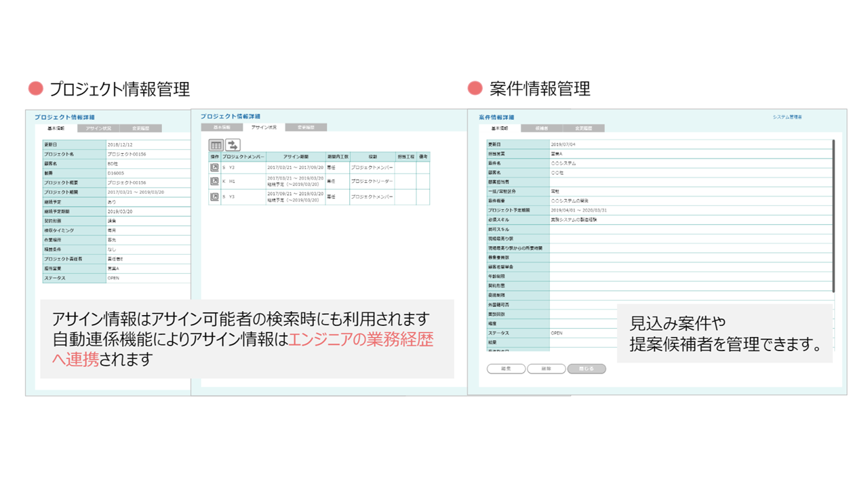Click 必須スキル value in 案件 panel
The height and width of the screenshot is (488, 868).
pos(574,220)
